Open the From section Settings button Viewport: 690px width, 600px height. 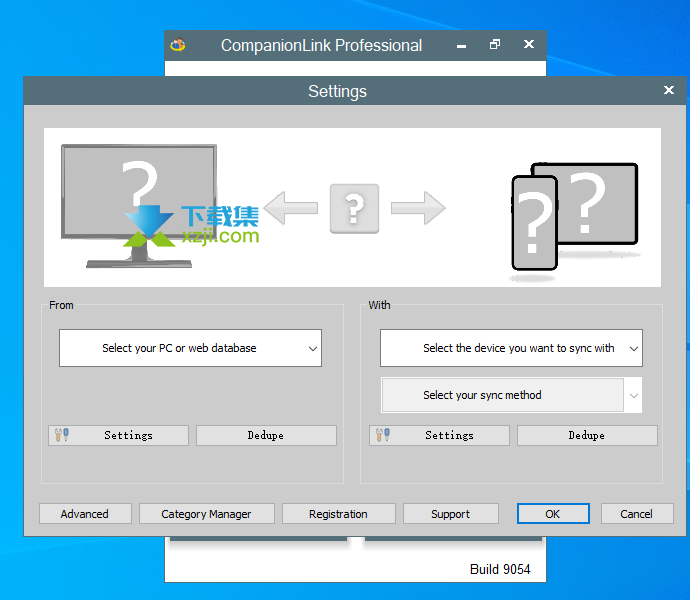(118, 435)
